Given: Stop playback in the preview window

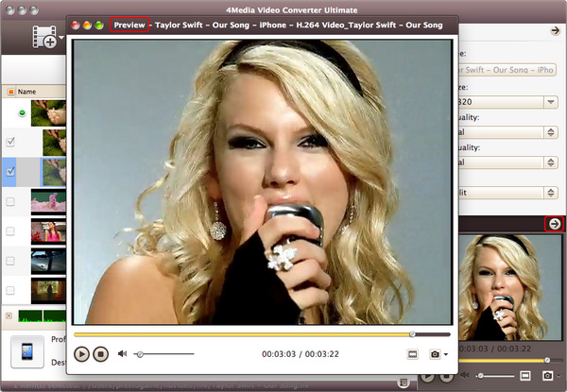Looking at the screenshot, I should (x=101, y=353).
